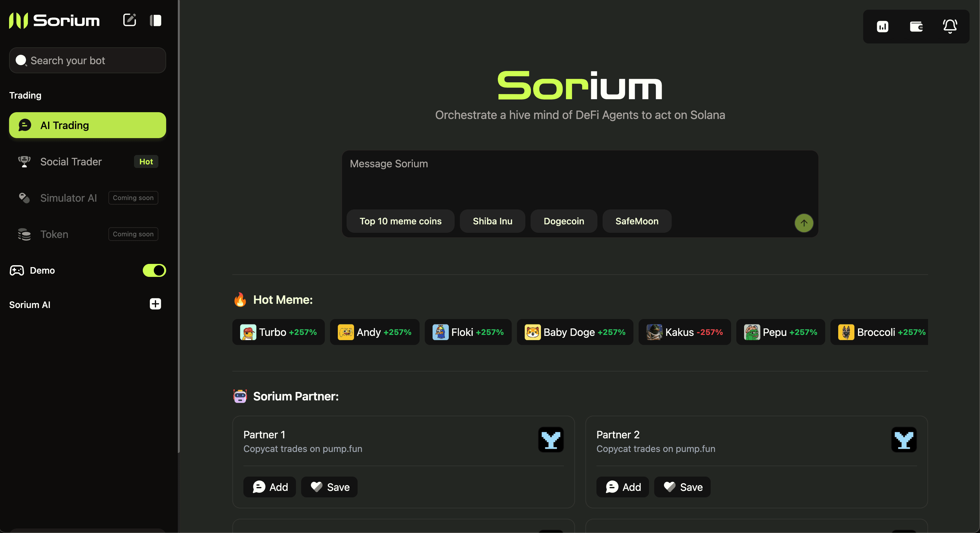Screen dimensions: 980x533
Task: Open the stats chart icon in top bar
Action: (x=883, y=27)
